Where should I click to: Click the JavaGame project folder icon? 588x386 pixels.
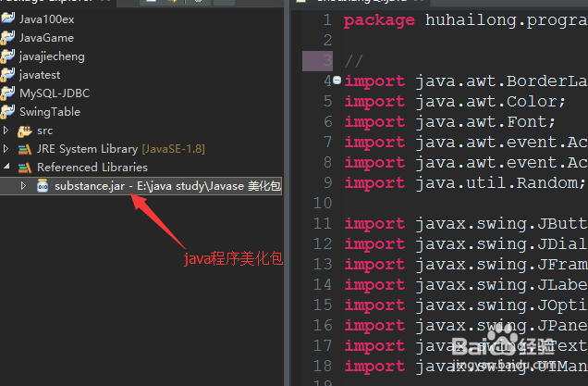click(8, 37)
